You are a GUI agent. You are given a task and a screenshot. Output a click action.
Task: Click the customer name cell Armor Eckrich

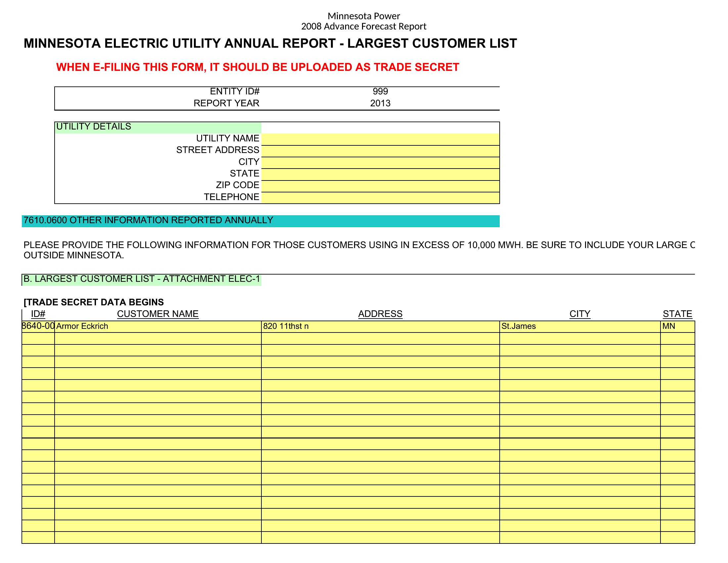(158, 327)
